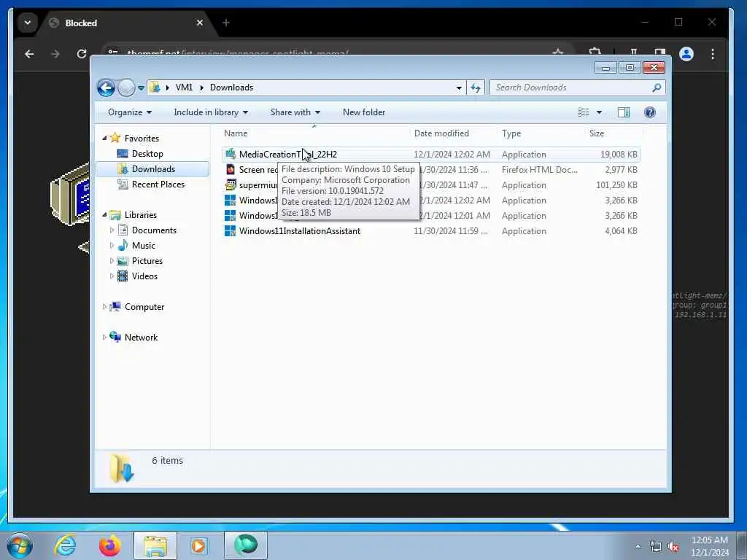Open the recent pages dropdown beside navigation arrows
Image resolution: width=747 pixels, height=560 pixels.
pyautogui.click(x=141, y=87)
